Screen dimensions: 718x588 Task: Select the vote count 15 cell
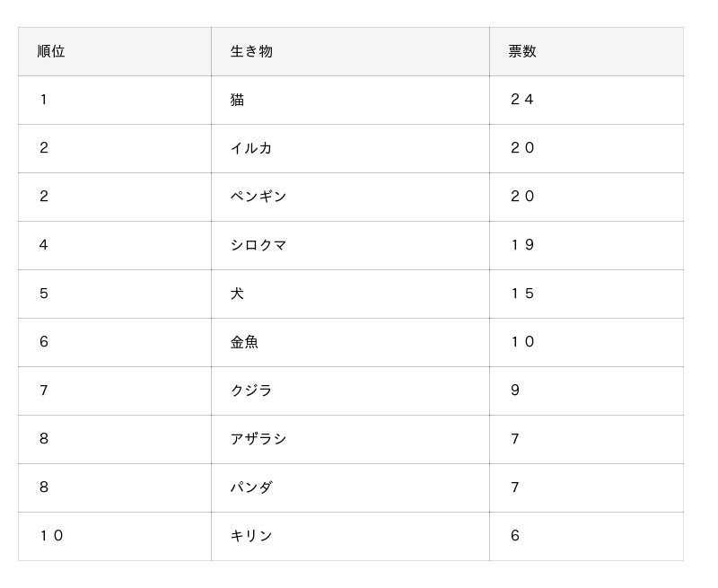(x=522, y=294)
